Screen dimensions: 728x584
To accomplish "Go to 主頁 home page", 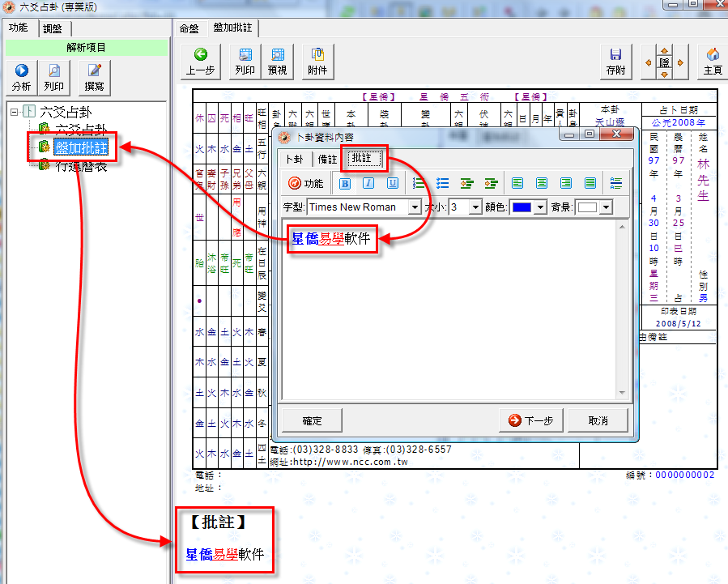I will pos(713,62).
